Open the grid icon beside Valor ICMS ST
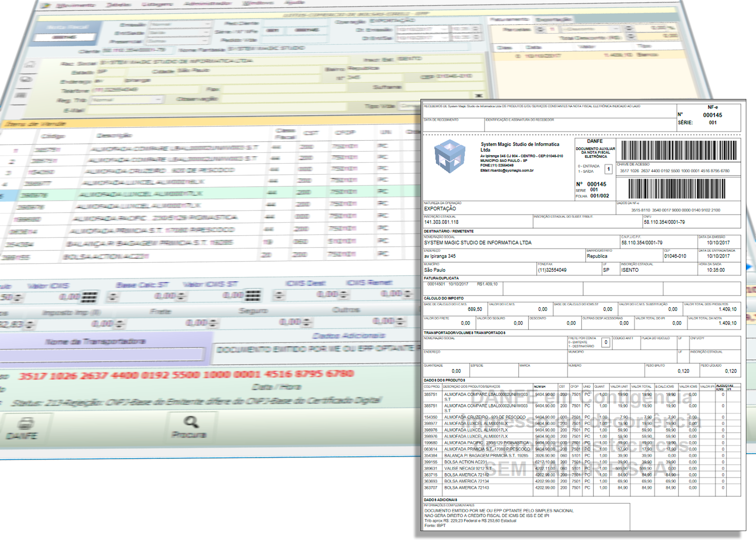The image size is (756, 540). (253, 296)
